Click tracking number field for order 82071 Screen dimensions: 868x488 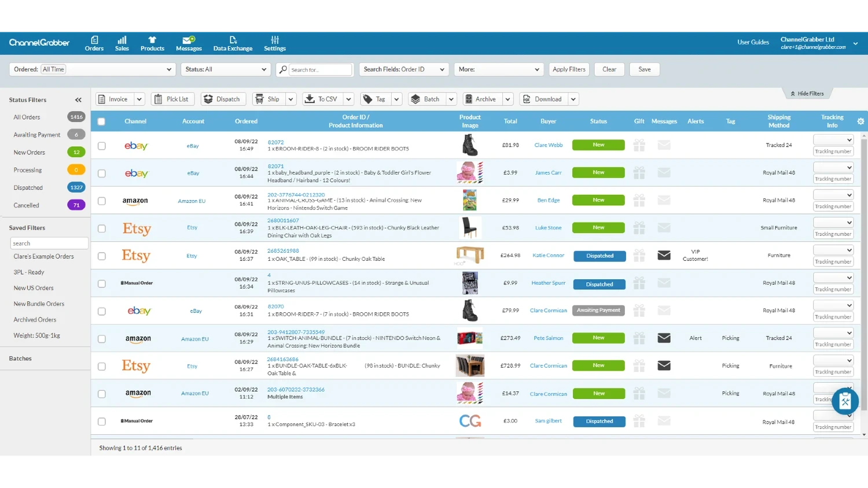[833, 179]
